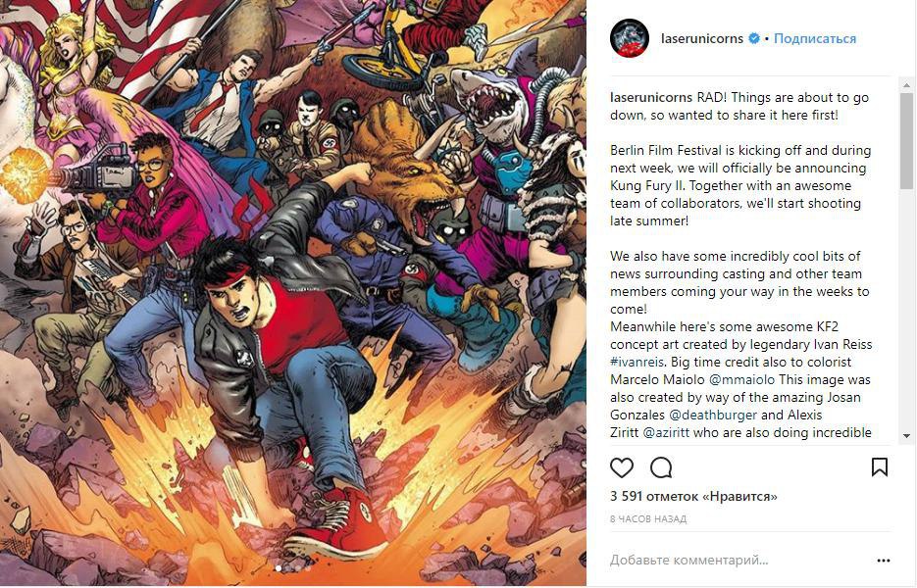Open the @aziritt profile mention

[666, 432]
